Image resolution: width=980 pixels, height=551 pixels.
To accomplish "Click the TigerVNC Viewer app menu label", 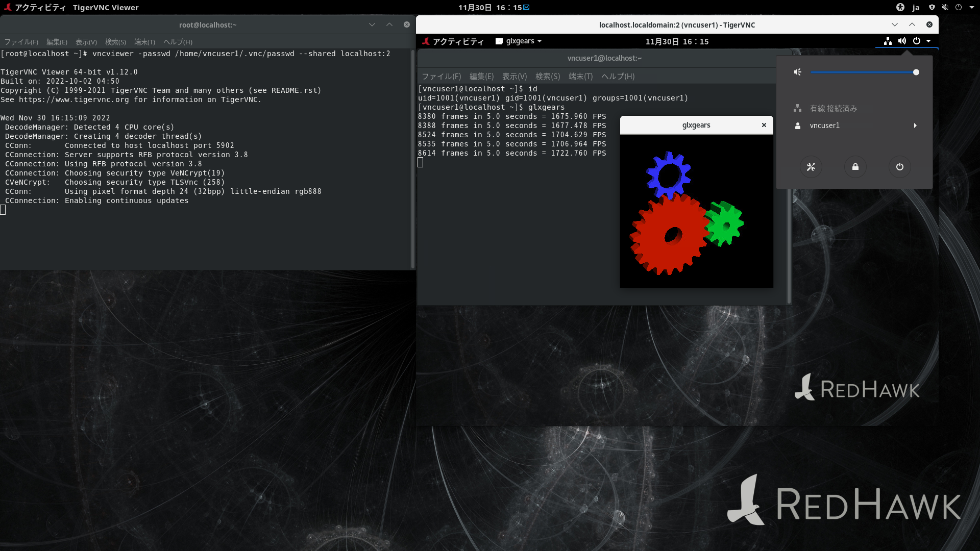I will pyautogui.click(x=106, y=7).
